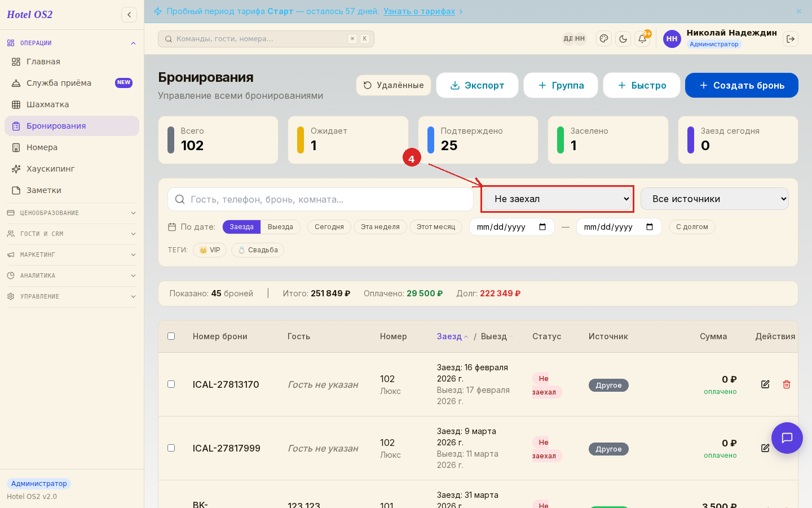Open the purple НН user avatar
Screen dimensions: 812x508
672,39
